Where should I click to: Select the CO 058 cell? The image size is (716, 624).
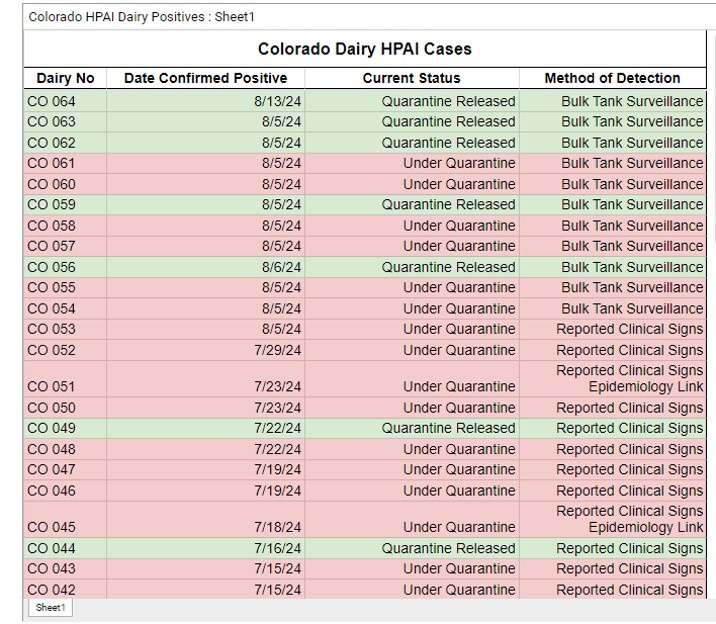pyautogui.click(x=65, y=226)
